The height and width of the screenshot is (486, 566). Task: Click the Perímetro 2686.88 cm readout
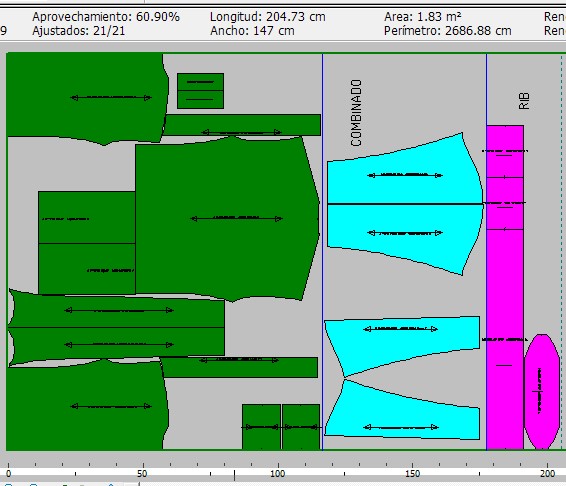tap(448, 31)
